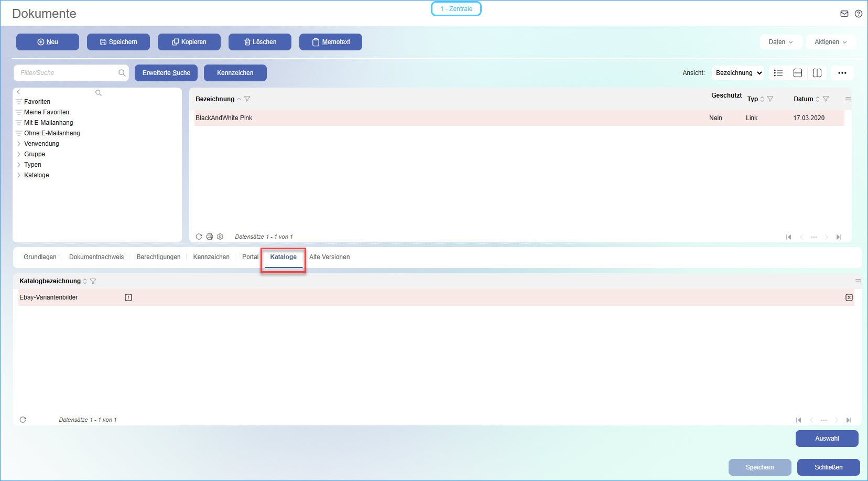The height and width of the screenshot is (481, 868).
Task: Click the warning indicator next to Ebay-Variantenbilder
Action: coord(128,297)
